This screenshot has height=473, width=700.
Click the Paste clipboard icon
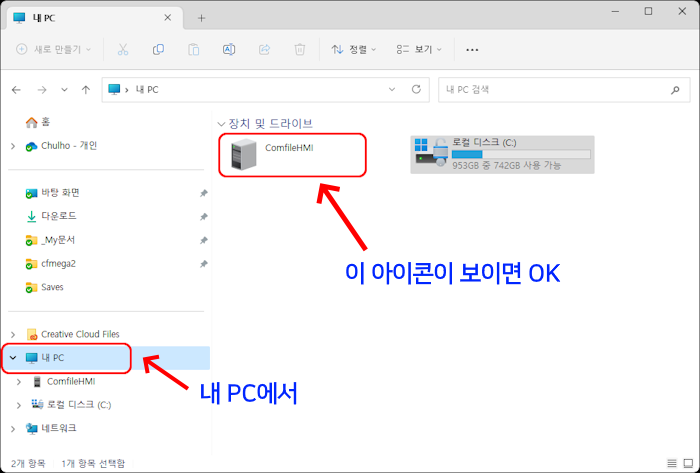[193, 49]
